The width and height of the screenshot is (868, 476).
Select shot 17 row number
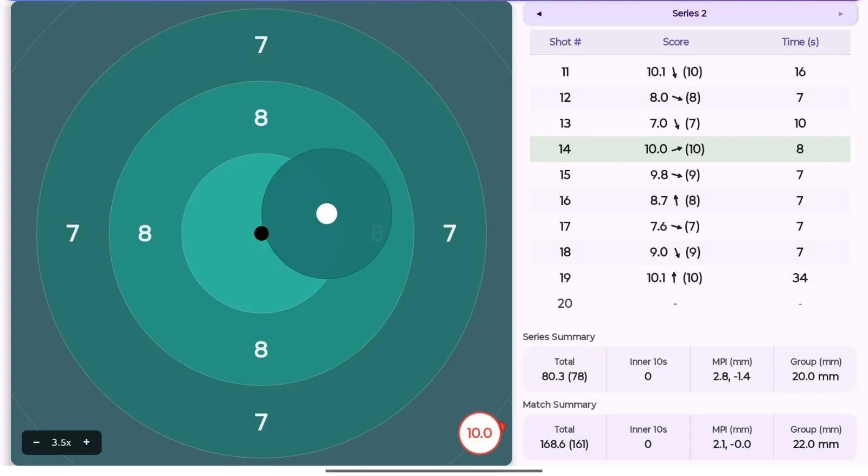[x=565, y=227]
